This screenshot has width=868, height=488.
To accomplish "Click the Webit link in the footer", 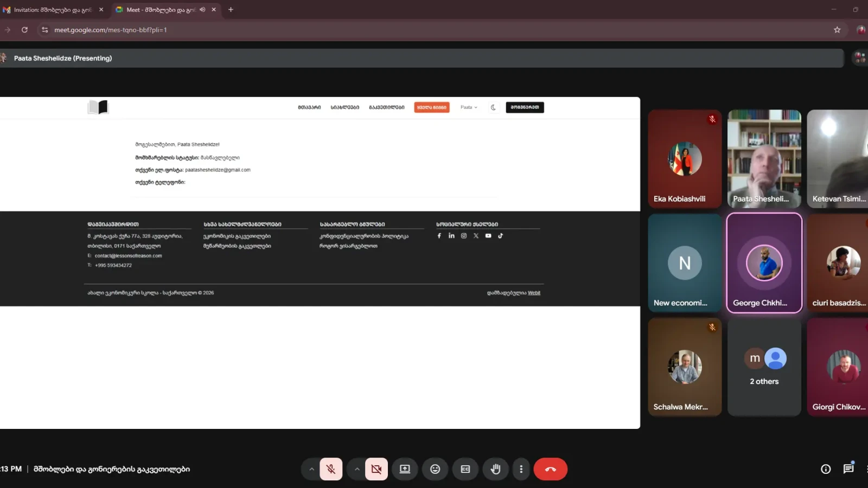I will [534, 293].
